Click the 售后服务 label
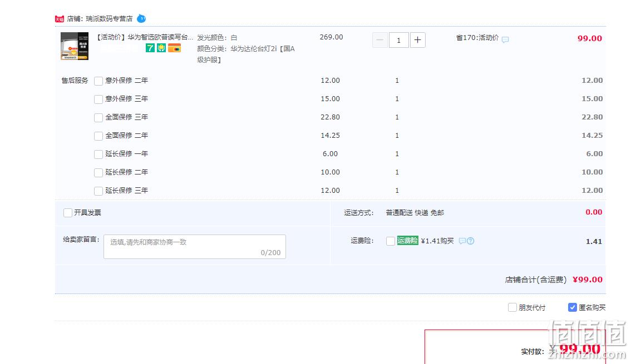631x364 pixels. [x=75, y=81]
